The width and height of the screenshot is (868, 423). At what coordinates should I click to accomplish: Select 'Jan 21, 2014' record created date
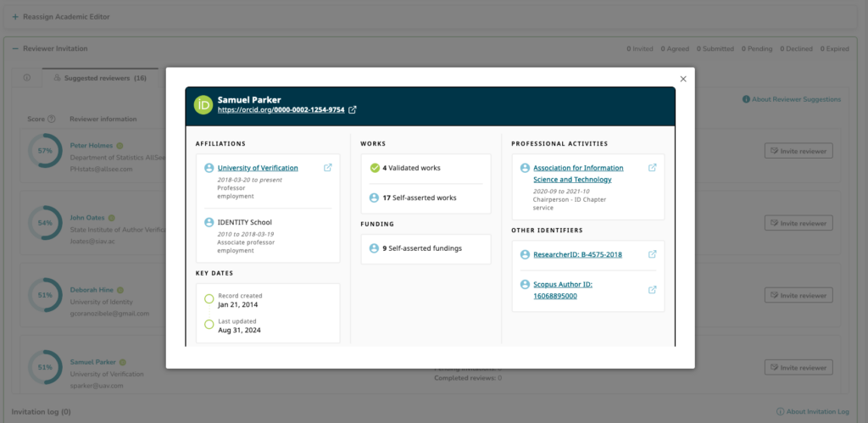click(x=238, y=304)
